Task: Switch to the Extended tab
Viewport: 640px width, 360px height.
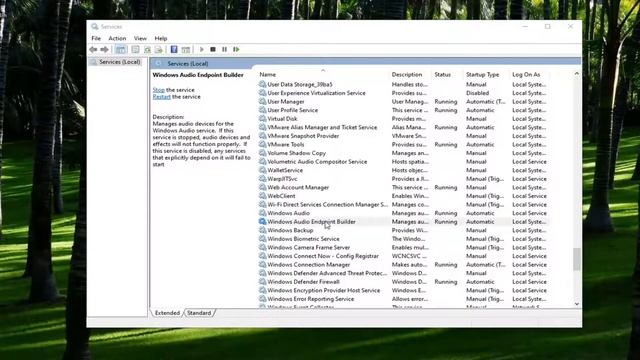Action: 167,313
